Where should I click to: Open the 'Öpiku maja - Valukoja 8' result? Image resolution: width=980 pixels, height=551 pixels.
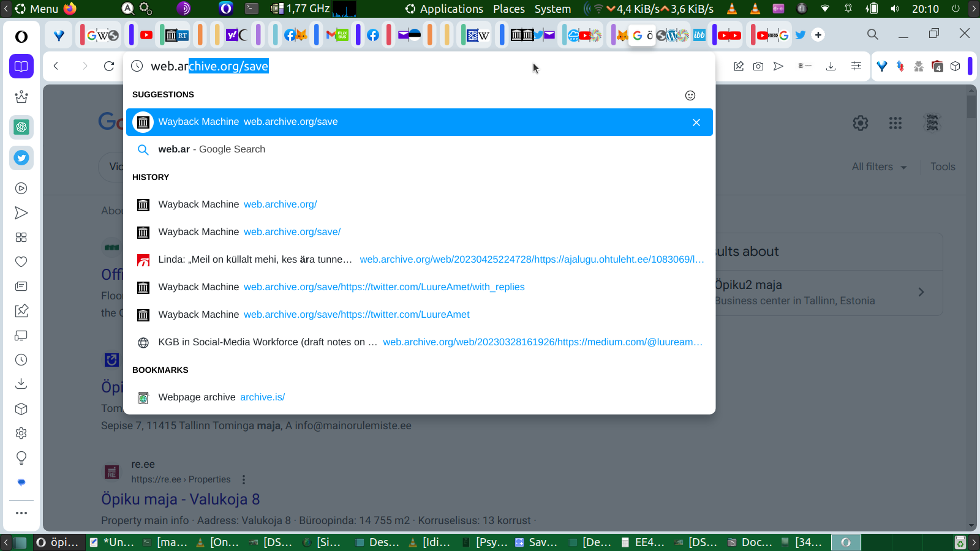(181, 499)
